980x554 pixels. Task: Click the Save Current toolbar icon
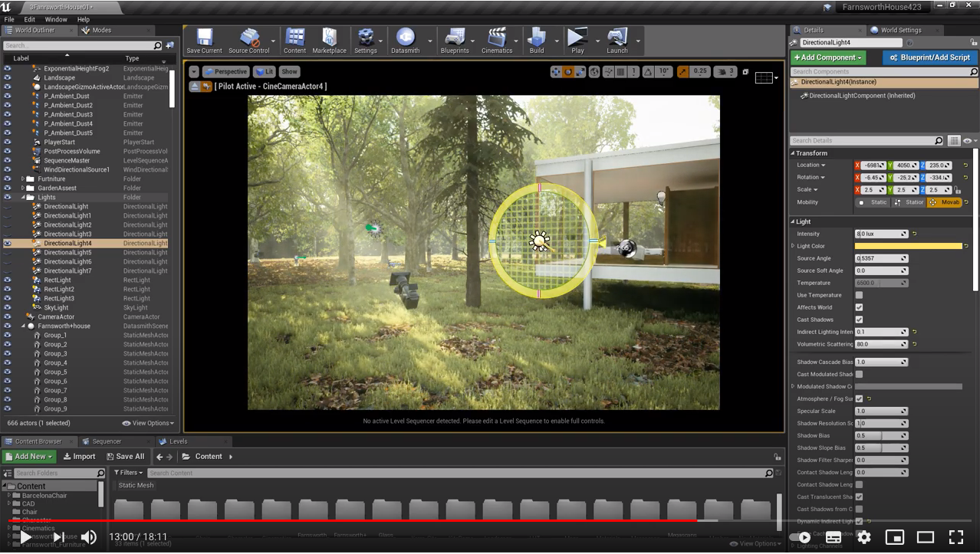pyautogui.click(x=204, y=41)
